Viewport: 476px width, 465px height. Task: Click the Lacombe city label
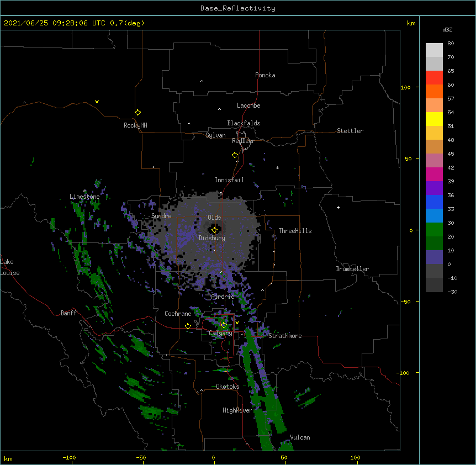248,105
